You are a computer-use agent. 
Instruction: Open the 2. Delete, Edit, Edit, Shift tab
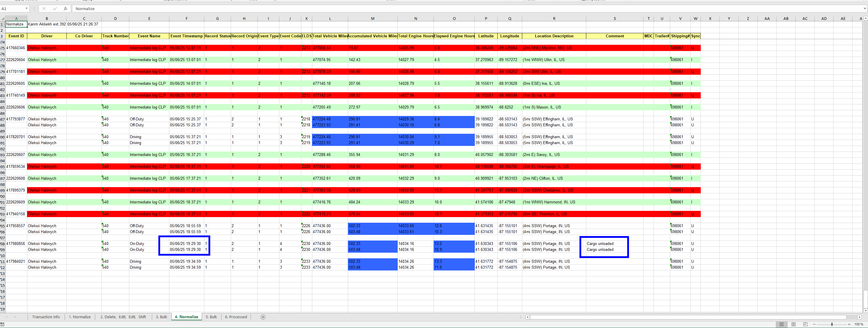pos(123,317)
